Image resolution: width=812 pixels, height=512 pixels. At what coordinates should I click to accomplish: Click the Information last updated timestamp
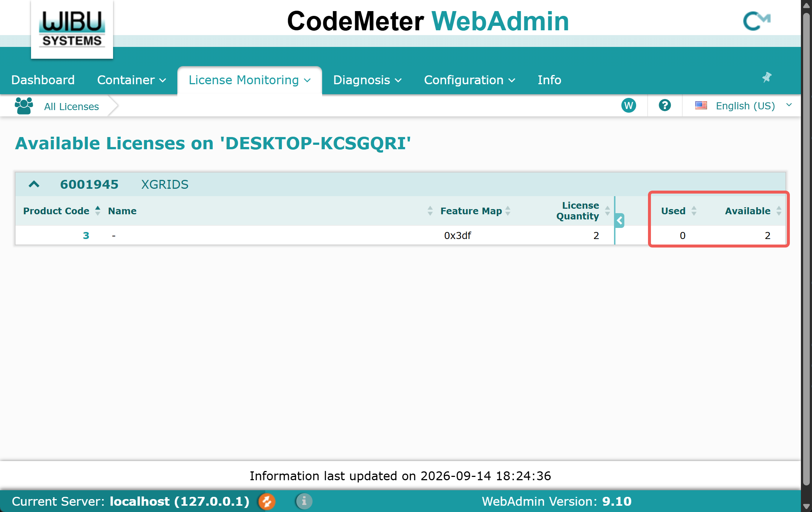tap(400, 476)
